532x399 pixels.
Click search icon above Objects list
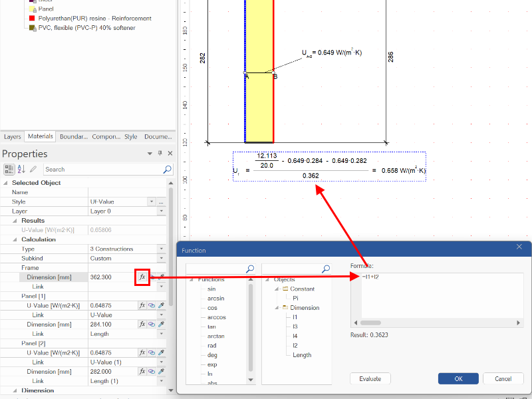click(x=326, y=269)
